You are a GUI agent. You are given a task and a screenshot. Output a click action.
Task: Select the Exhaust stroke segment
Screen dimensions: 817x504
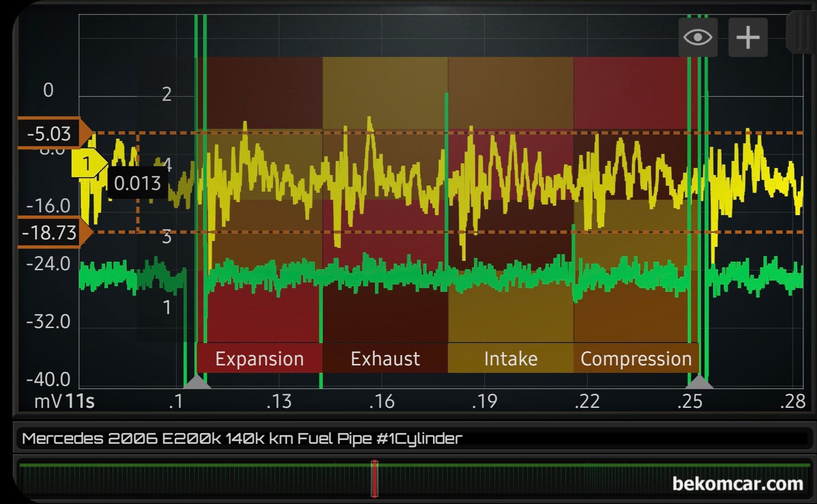(385, 359)
